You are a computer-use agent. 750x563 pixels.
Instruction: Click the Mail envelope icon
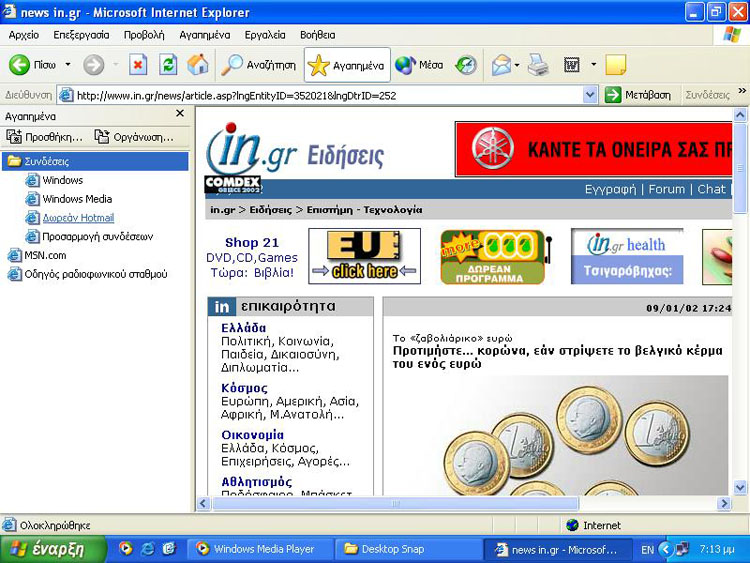501,65
